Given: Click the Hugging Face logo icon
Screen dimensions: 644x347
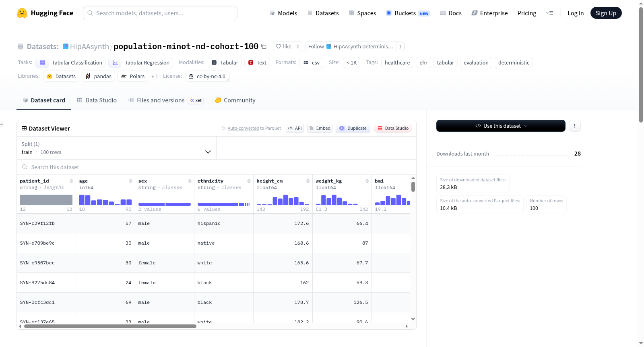Looking at the screenshot, I should (x=22, y=13).
